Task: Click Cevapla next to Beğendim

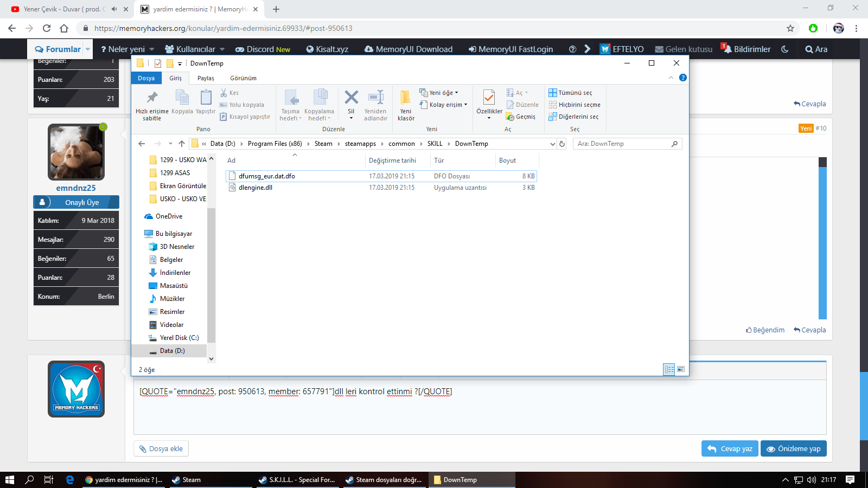Action: tap(810, 330)
